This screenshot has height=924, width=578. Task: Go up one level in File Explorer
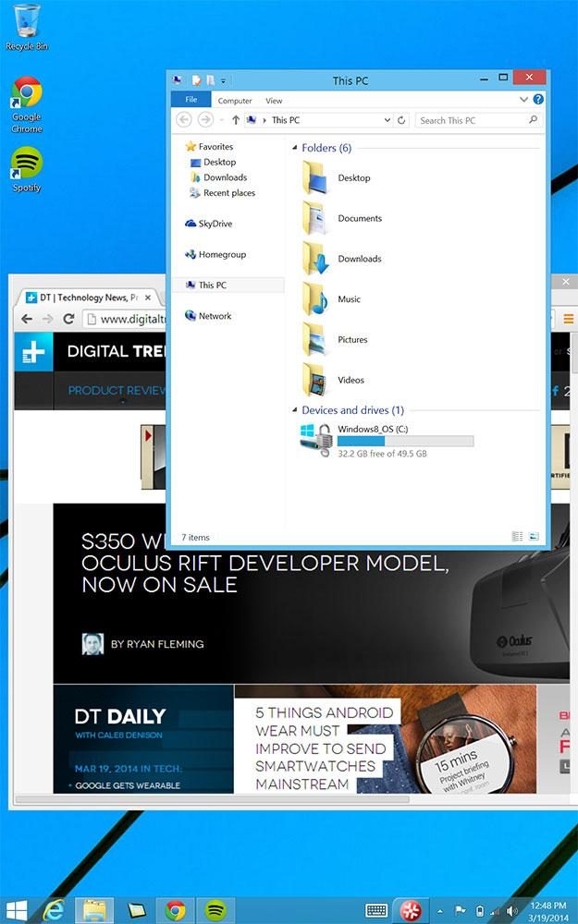235,120
